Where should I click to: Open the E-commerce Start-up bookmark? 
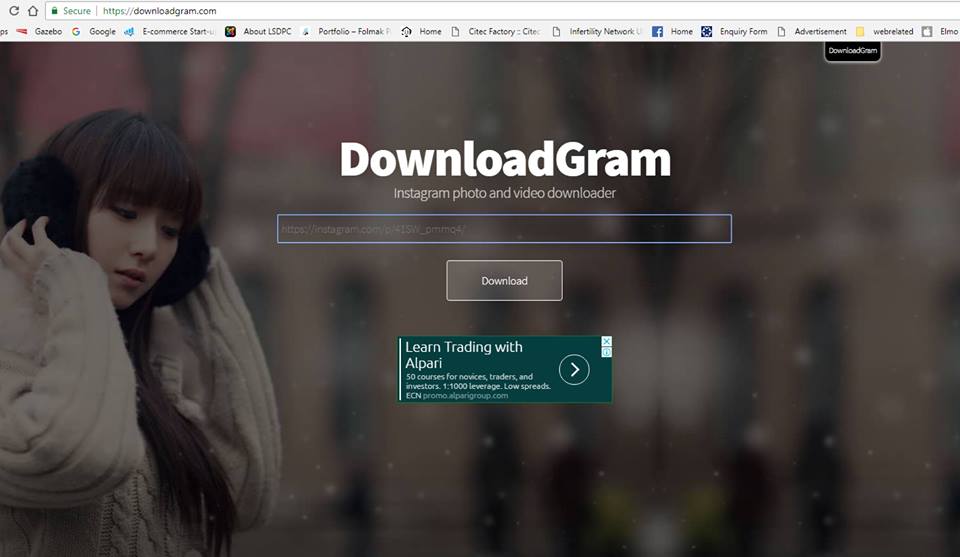170,32
